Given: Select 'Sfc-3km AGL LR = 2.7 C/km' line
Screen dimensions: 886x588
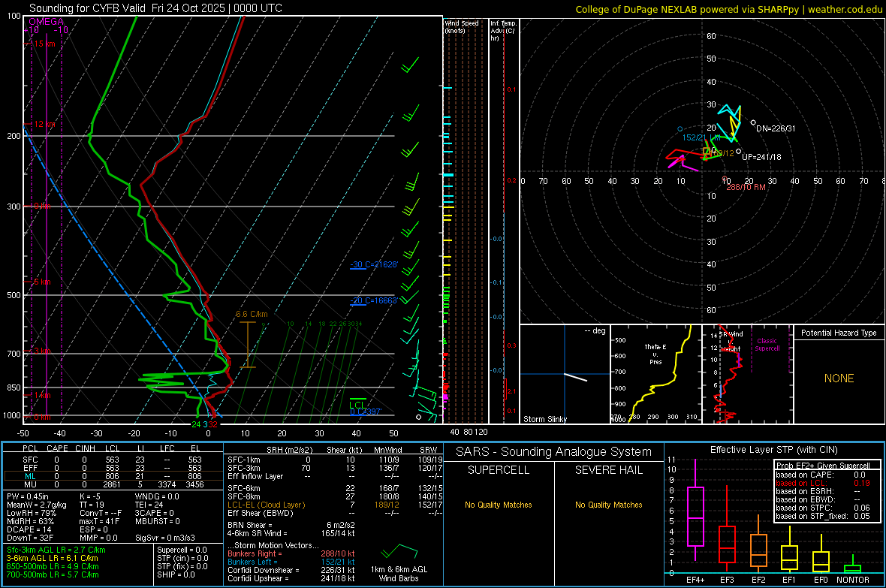Looking at the screenshot, I should 56,550.
